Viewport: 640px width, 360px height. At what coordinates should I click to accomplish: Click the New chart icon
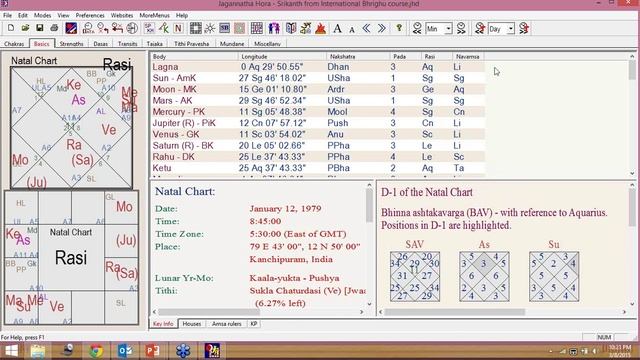(x=11, y=28)
